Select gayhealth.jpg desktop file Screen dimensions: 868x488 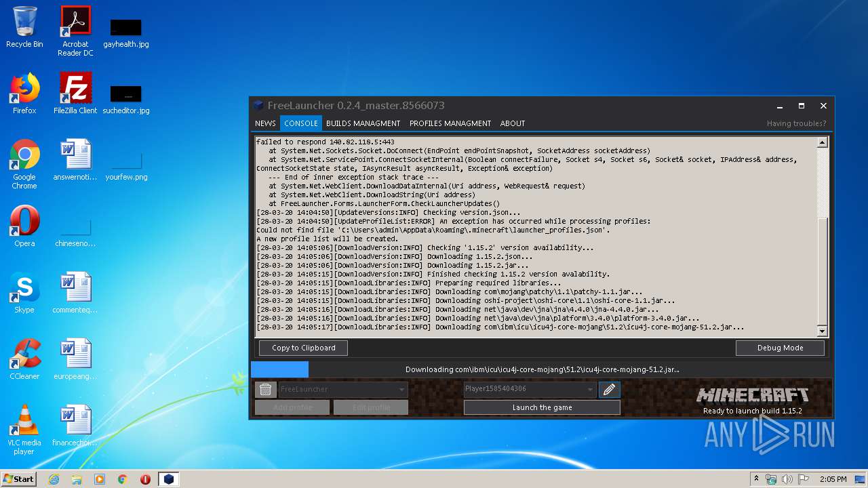click(126, 33)
